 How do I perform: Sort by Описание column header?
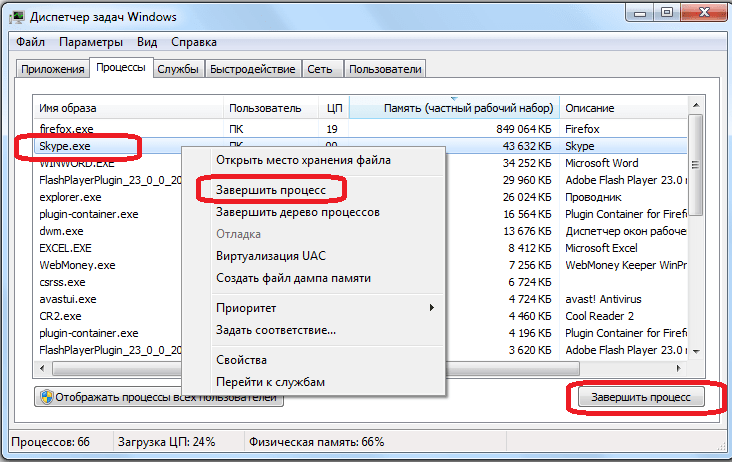[x=623, y=108]
